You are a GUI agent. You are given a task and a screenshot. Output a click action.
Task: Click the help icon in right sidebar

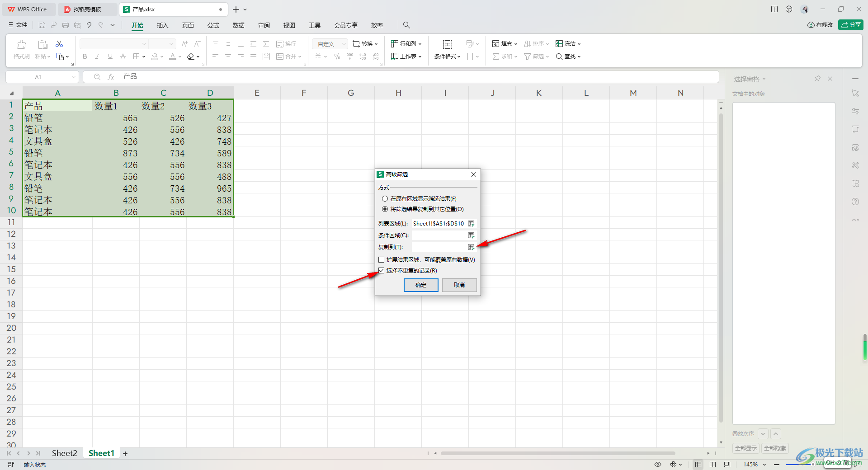855,202
